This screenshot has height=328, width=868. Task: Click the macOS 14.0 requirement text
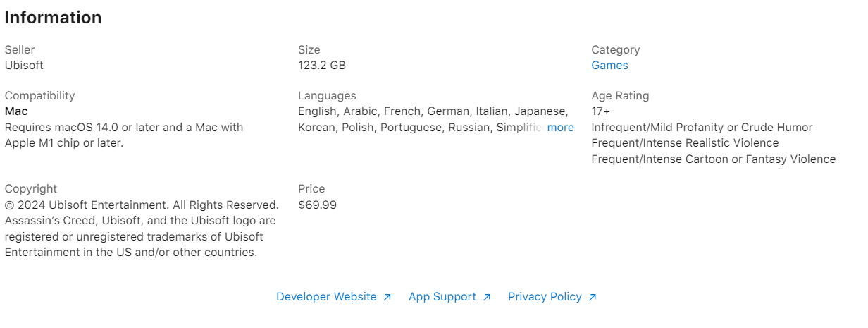pos(124,135)
